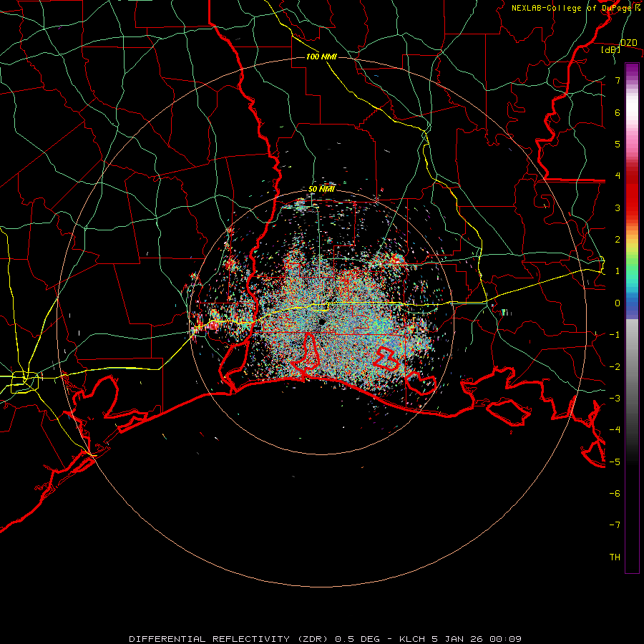Click the [dB] unit label
644x644 pixels.
point(611,50)
